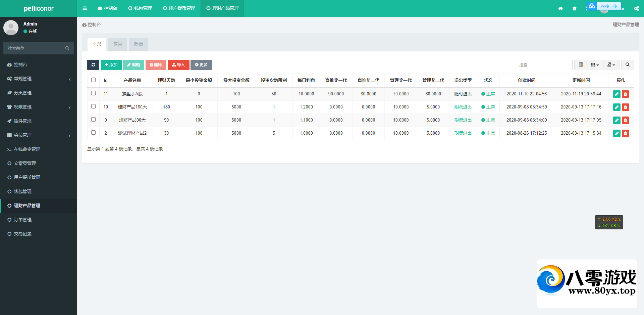The width and height of the screenshot is (644, 315).
Task: Click the Admin avatar in sidebar
Action: 11,28
